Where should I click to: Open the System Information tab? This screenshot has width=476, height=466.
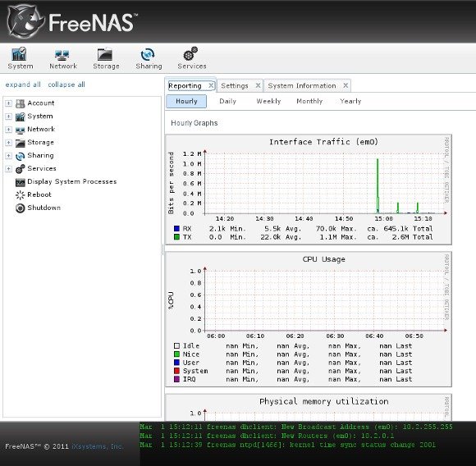click(x=302, y=86)
